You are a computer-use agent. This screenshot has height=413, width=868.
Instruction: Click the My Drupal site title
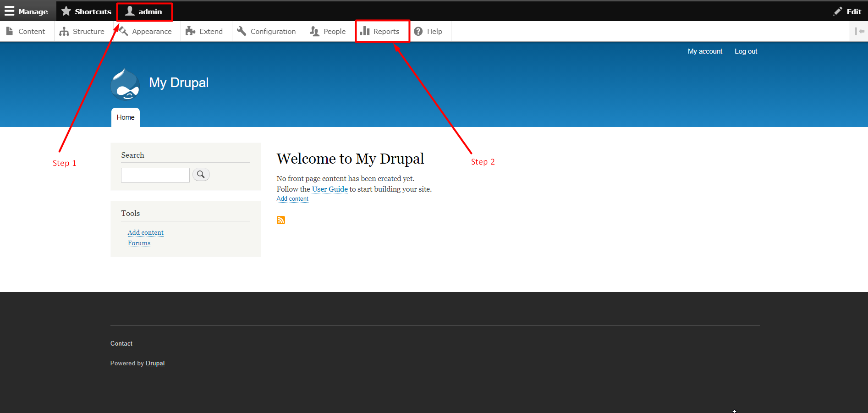(179, 83)
